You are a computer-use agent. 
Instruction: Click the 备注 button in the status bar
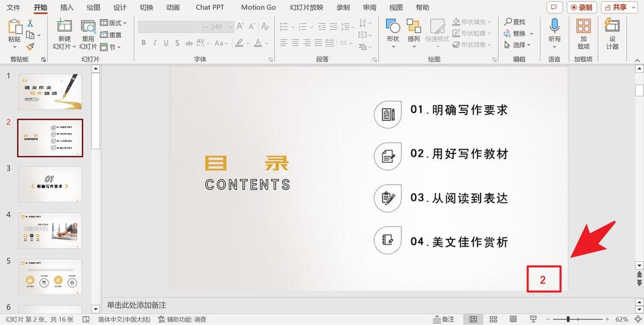pyautogui.click(x=444, y=318)
